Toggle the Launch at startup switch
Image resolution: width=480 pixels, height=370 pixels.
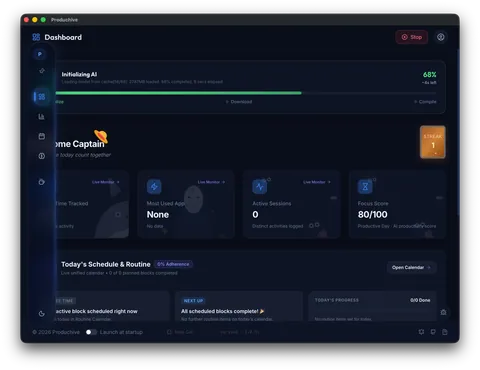(x=91, y=332)
